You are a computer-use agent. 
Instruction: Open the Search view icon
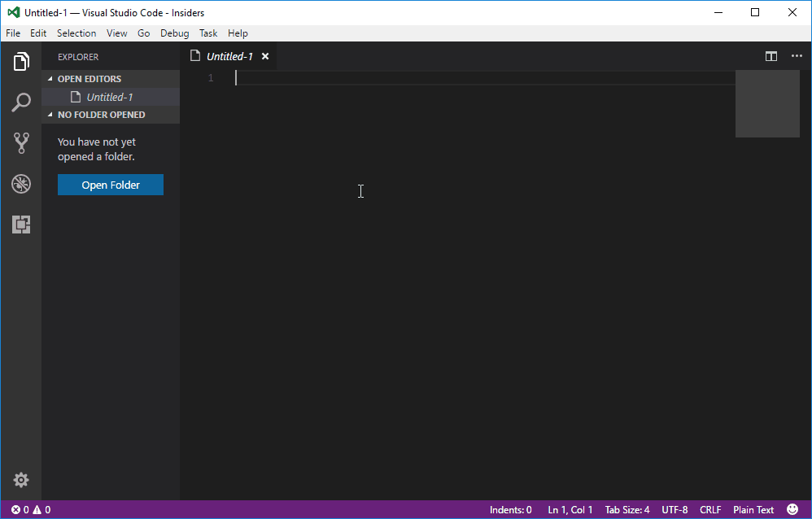21,102
